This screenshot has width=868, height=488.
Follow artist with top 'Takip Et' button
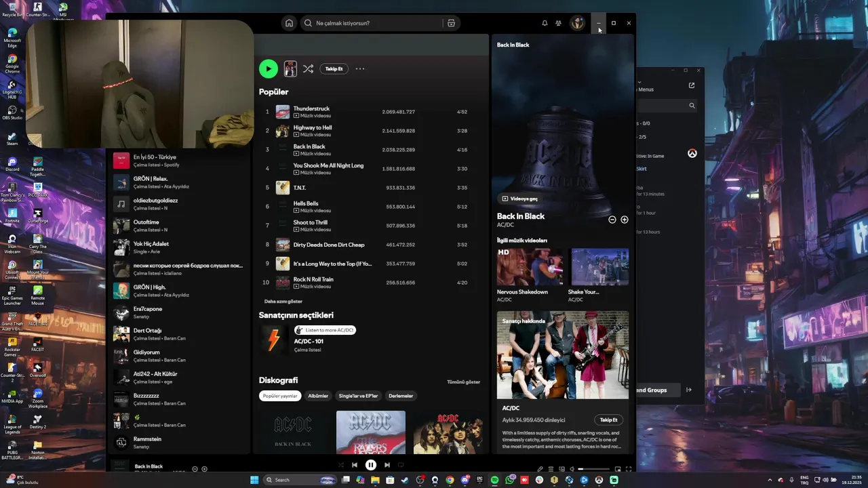click(334, 68)
